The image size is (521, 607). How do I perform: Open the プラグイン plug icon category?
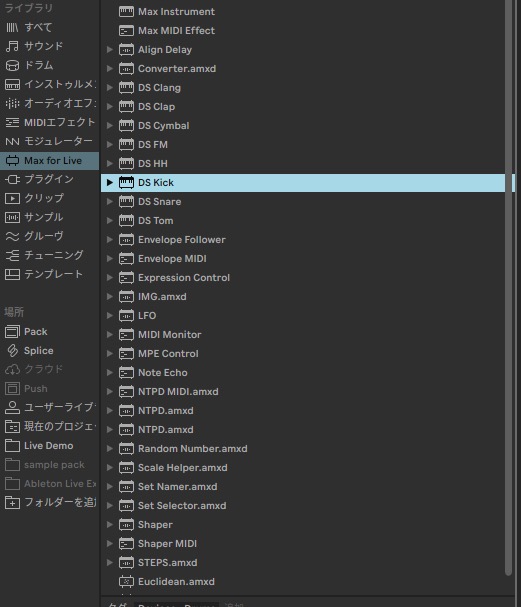pyautogui.click(x=12, y=179)
